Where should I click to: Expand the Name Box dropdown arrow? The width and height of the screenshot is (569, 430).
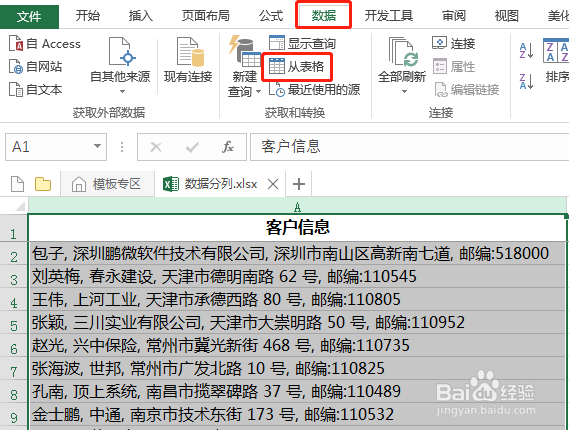point(97,147)
